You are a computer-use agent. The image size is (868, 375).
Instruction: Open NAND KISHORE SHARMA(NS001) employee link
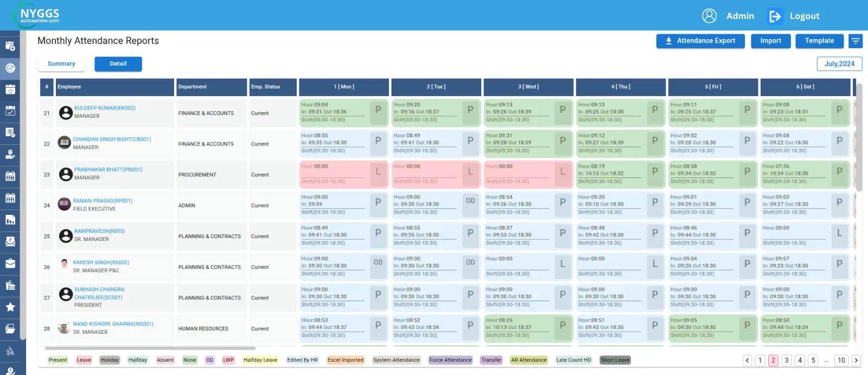tap(113, 324)
